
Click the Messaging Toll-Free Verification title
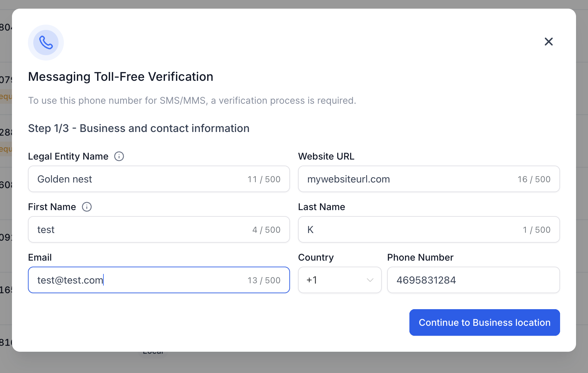pos(121,77)
